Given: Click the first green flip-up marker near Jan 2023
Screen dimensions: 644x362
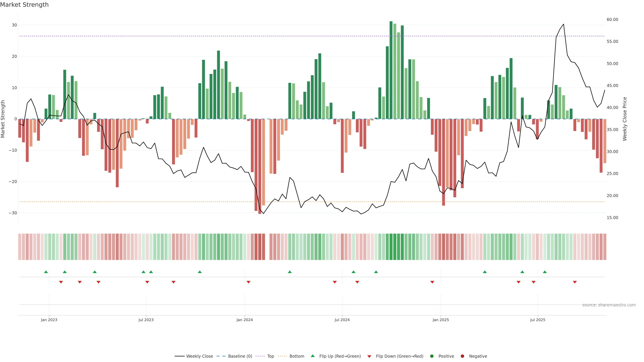Looking at the screenshot, I should pos(46,272).
